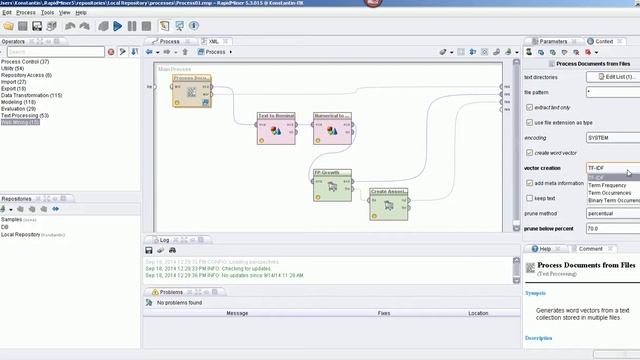640x360 pixels.
Task: Choose Binary Term Occurrences option
Action: [x=613, y=200]
